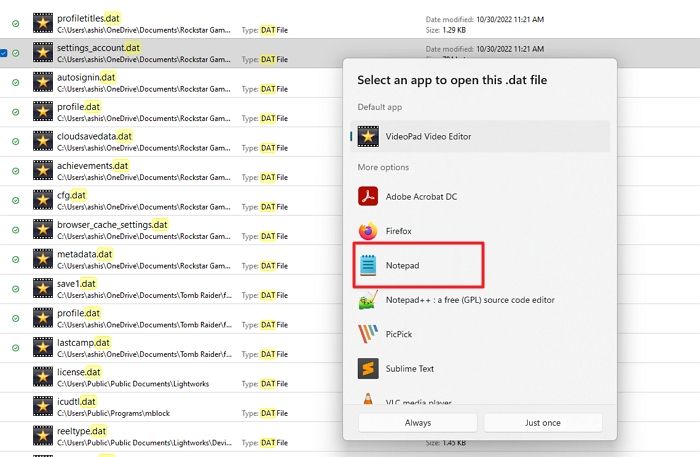The height and width of the screenshot is (457, 700).
Task: Click the Always button
Action: click(417, 423)
